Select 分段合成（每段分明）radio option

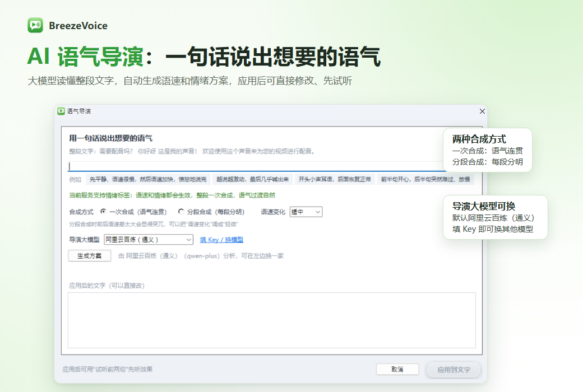[x=211, y=212]
